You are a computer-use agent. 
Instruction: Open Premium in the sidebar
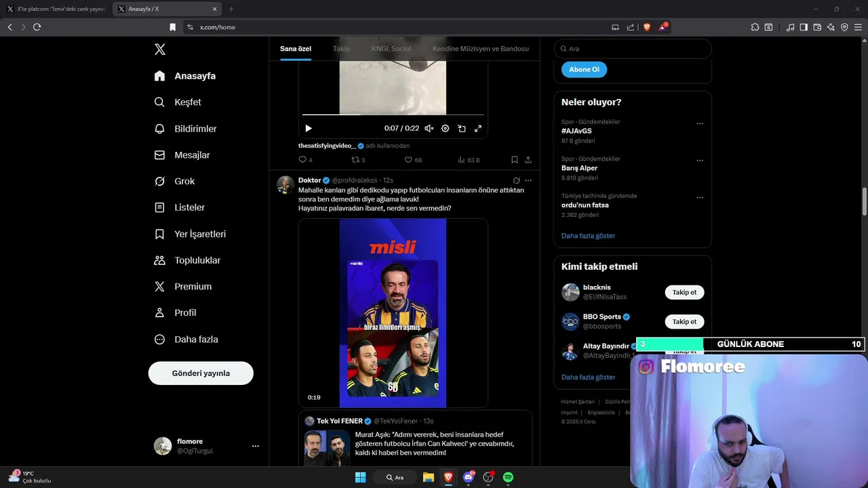click(x=183, y=286)
